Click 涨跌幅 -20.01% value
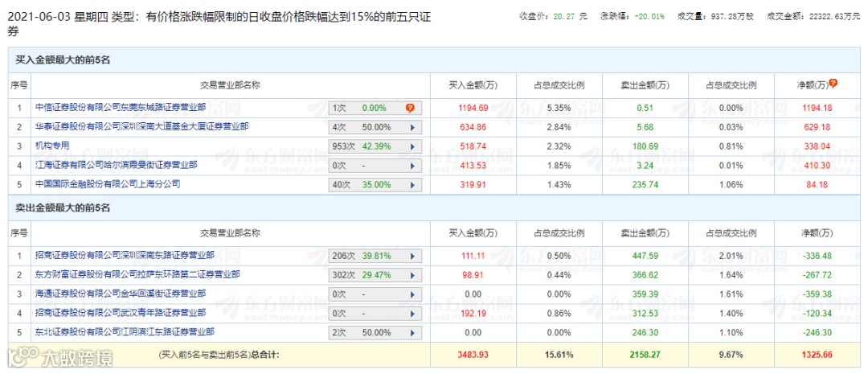Image resolution: width=868 pixels, height=374 pixels. (649, 17)
